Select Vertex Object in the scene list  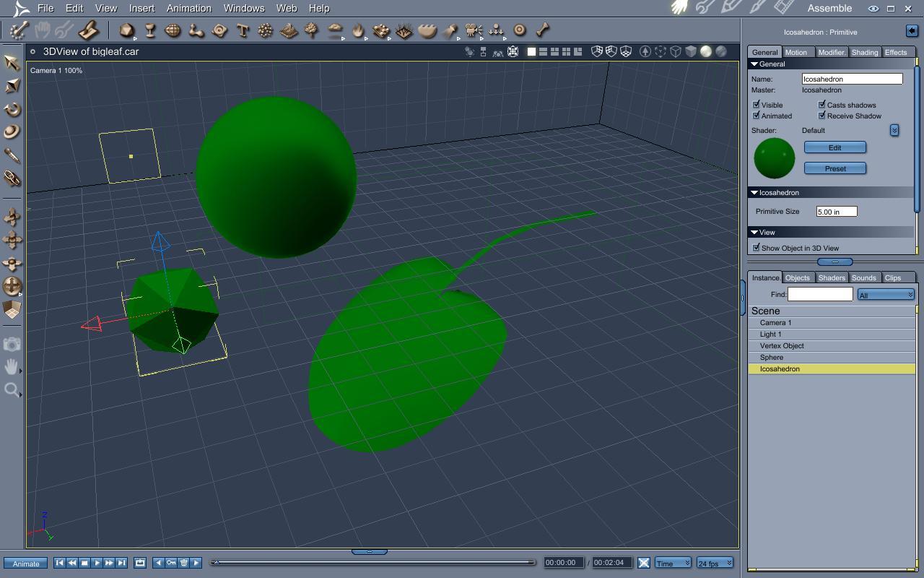click(x=832, y=346)
